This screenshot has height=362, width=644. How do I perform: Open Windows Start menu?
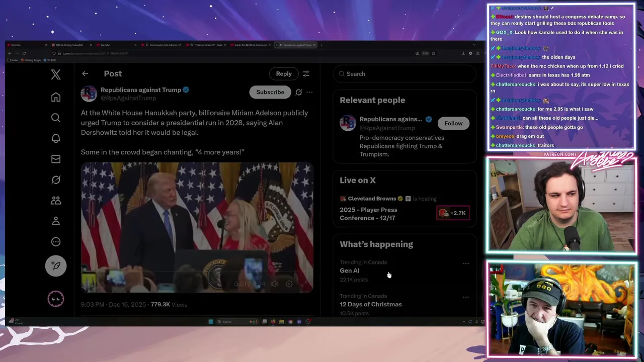point(211,322)
